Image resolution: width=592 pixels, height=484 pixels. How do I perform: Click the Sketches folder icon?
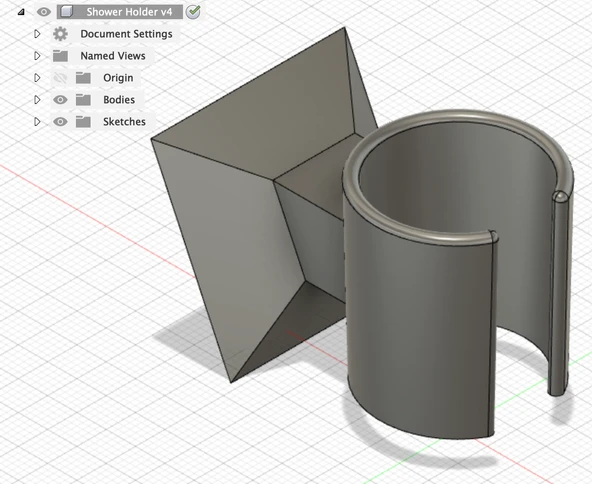[x=83, y=122]
